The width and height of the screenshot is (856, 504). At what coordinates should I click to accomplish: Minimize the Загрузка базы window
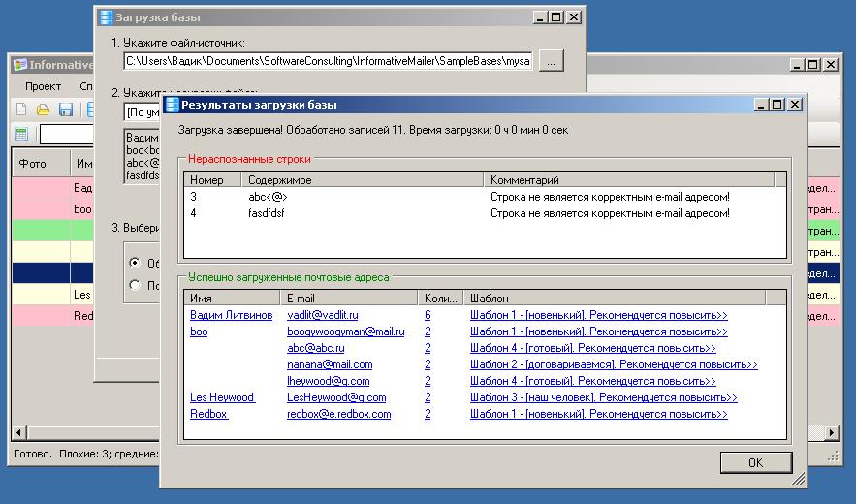[540, 17]
